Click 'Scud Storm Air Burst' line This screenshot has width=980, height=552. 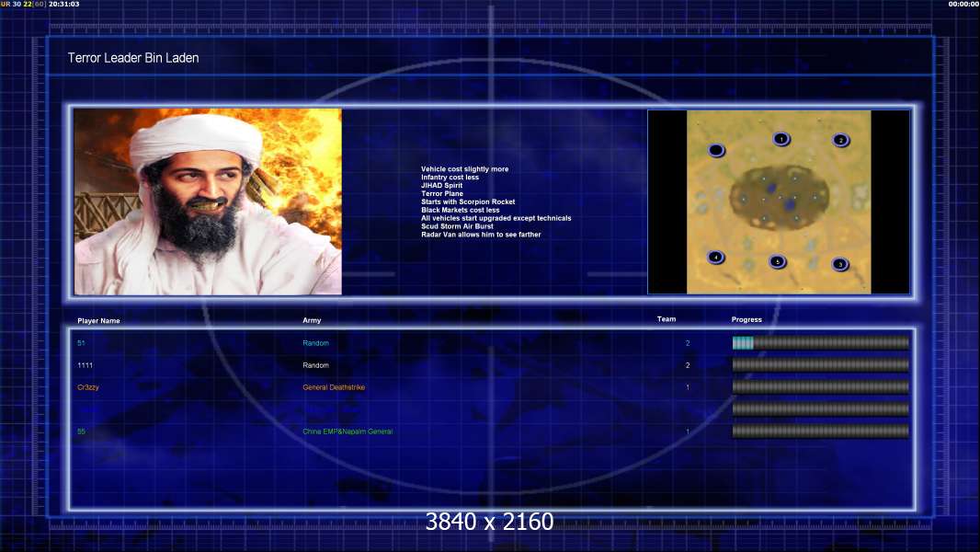(457, 226)
